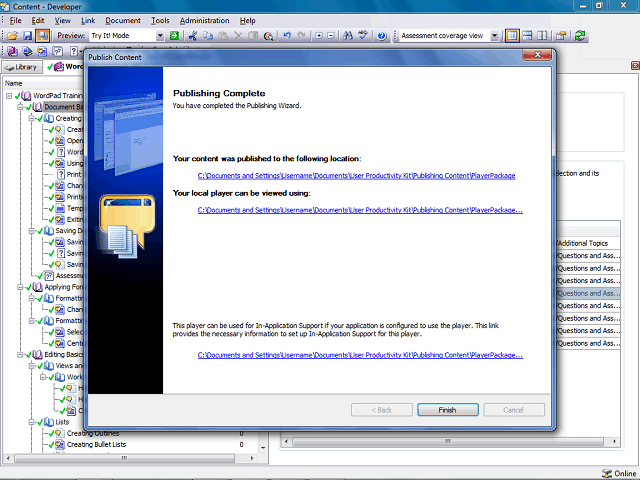640x480 pixels.
Task: Select Creating Bullet Lists tree row
Action: tap(96, 444)
